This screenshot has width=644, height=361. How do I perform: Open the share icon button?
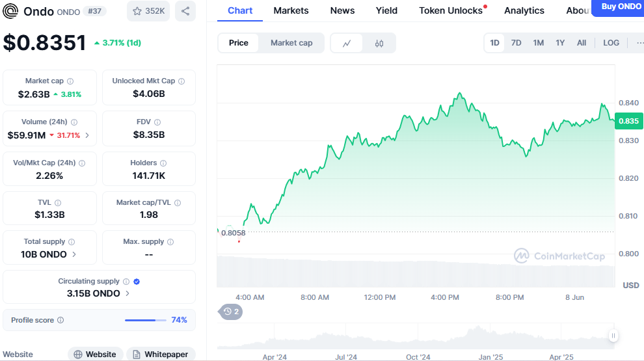[185, 11]
